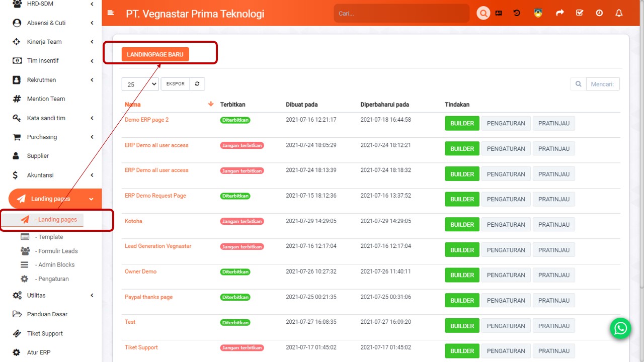Viewport: 644px width, 362px height.
Task: Collapse the Landing pages parent menu
Action: click(x=55, y=199)
